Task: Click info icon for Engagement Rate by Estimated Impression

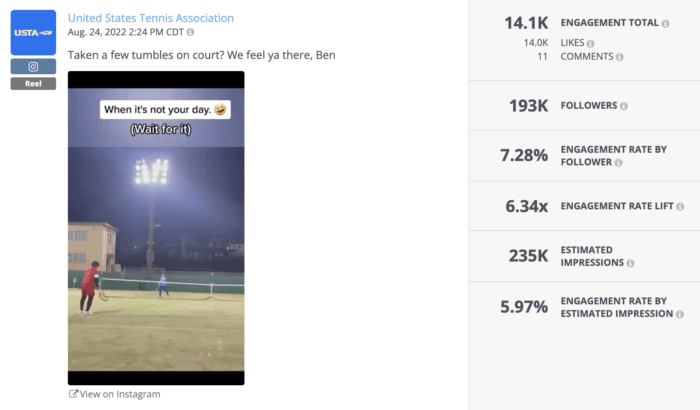Action: [679, 314]
